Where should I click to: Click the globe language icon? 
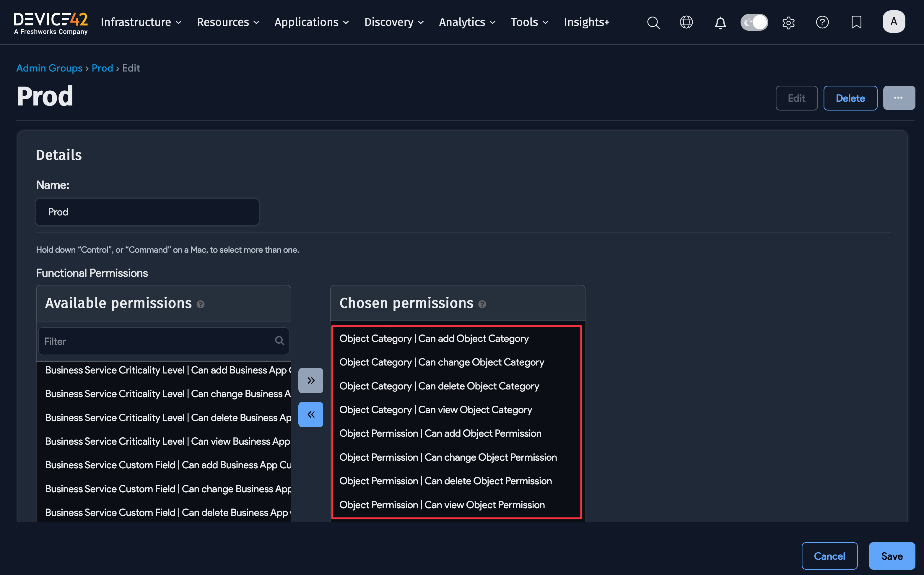click(x=686, y=22)
